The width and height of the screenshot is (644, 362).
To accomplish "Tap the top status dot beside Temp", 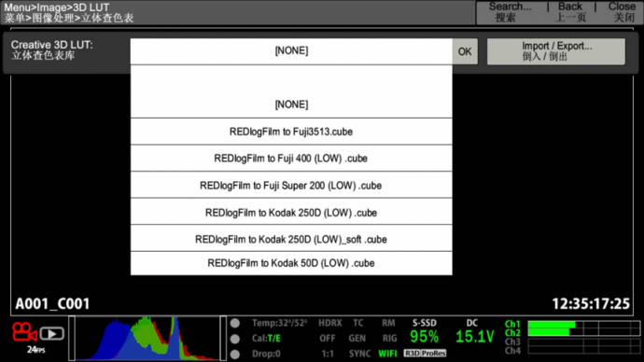I will tap(235, 324).
